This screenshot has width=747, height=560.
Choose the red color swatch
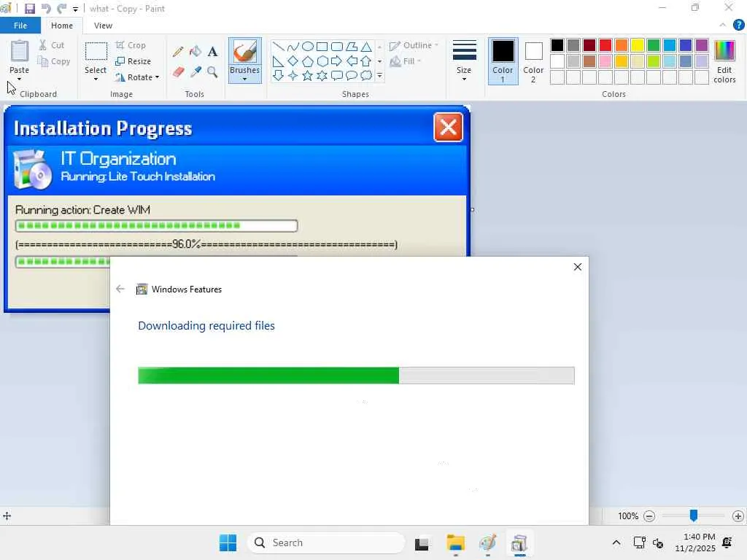click(605, 45)
